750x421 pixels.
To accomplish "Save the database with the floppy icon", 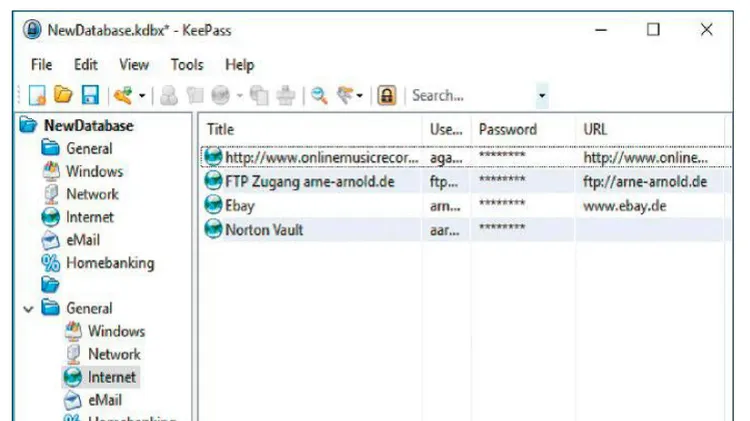I will pos(90,95).
